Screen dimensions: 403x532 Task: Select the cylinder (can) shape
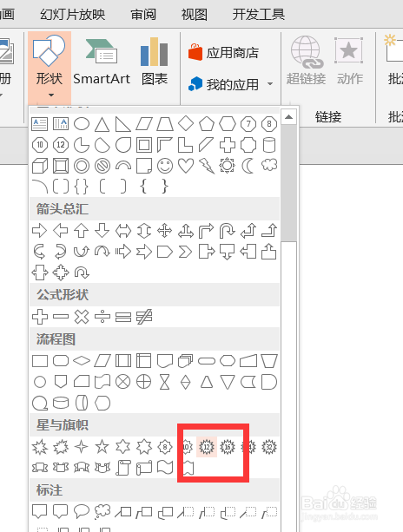point(269,145)
